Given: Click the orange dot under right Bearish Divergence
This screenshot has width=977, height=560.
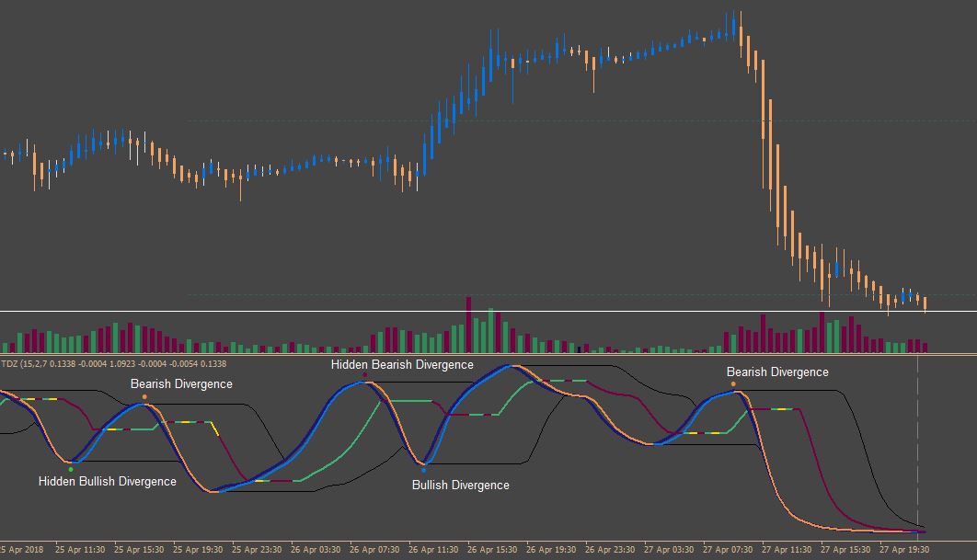Looking at the screenshot, I should click(x=733, y=384).
